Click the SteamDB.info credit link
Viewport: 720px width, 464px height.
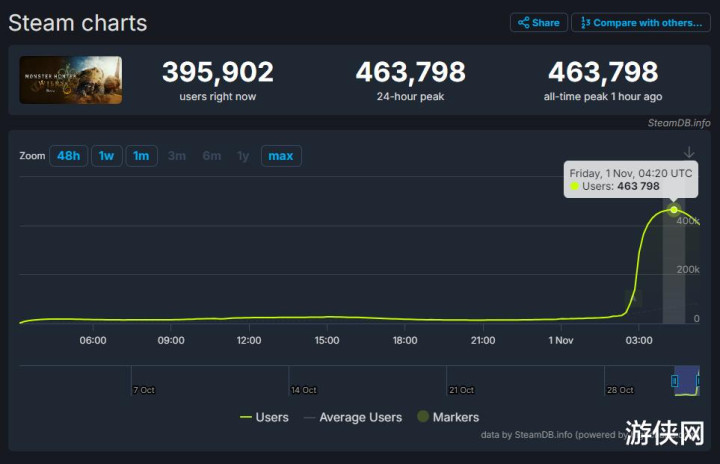tap(679, 123)
